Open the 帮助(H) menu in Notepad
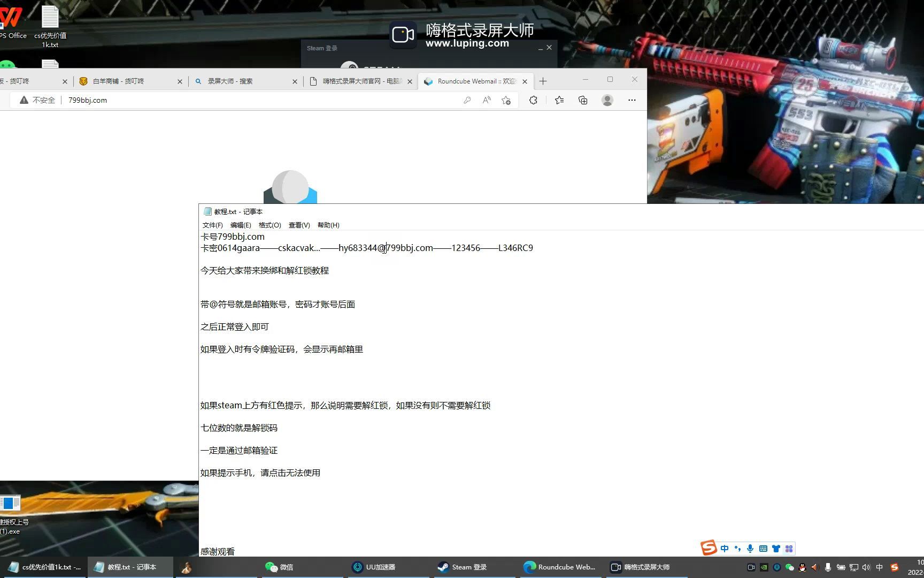Image resolution: width=924 pixels, height=578 pixels. coord(328,225)
